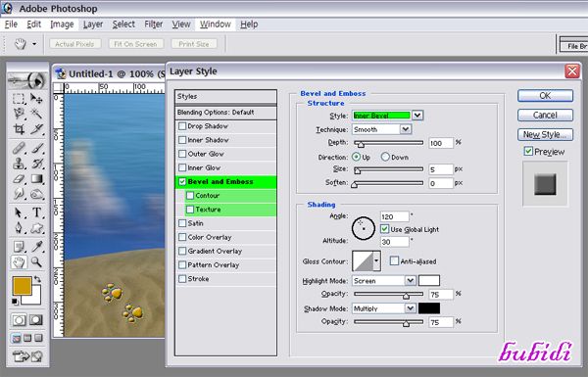Choose the Eyedropper tool
The height and width of the screenshot is (377, 588).
(x=37, y=246)
